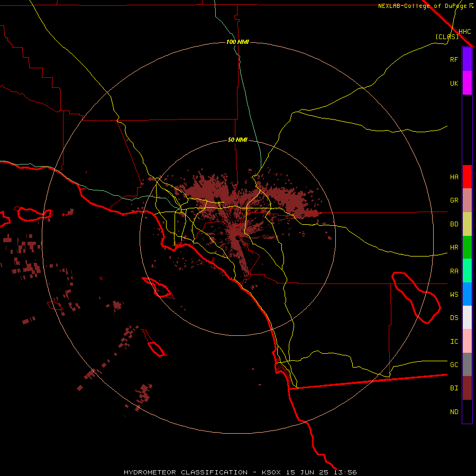Screen dimensions: 476x476
Task: Click the RA legend label
Action: pos(454,271)
